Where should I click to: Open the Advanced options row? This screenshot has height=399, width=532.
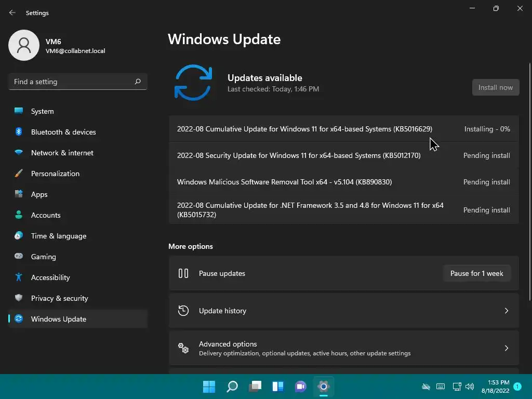coord(344,348)
